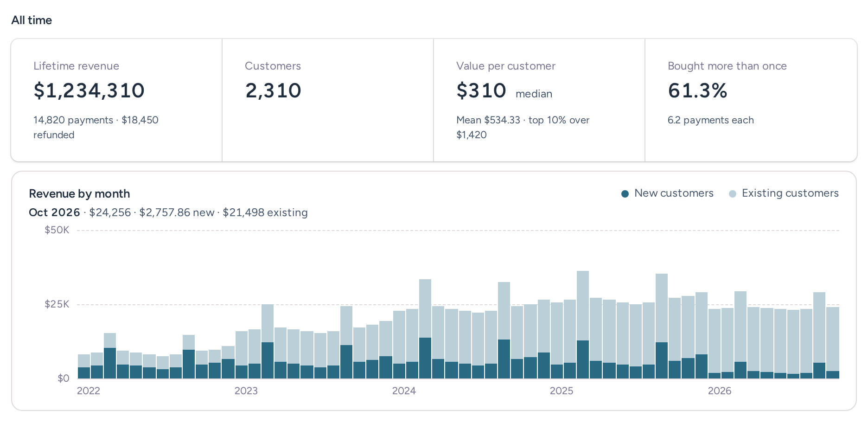The width and height of the screenshot is (868, 423).
Task: Click the 'Existing customers' legend label
Action: tap(790, 193)
